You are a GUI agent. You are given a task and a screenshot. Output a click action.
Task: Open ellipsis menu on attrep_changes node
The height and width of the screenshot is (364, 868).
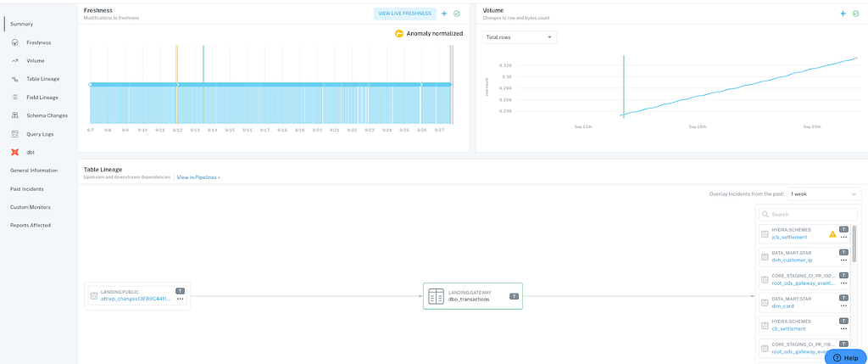tap(180, 300)
